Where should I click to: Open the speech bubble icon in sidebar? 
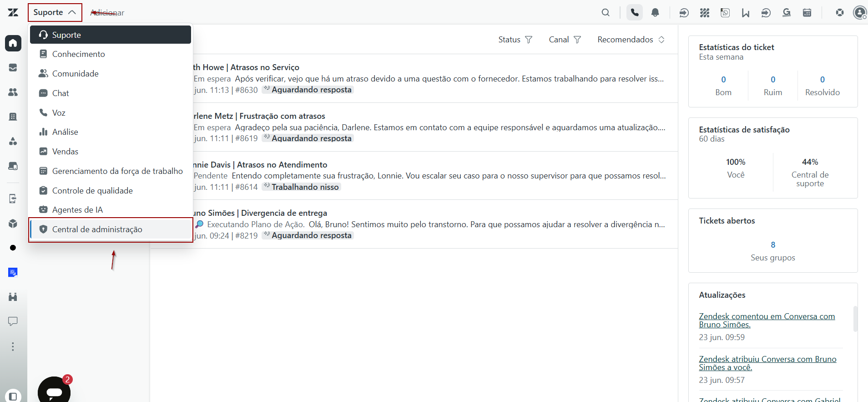tap(13, 321)
